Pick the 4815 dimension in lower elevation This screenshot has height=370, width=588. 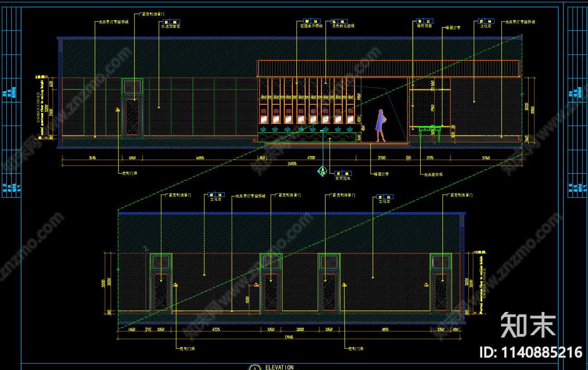pos(384,330)
